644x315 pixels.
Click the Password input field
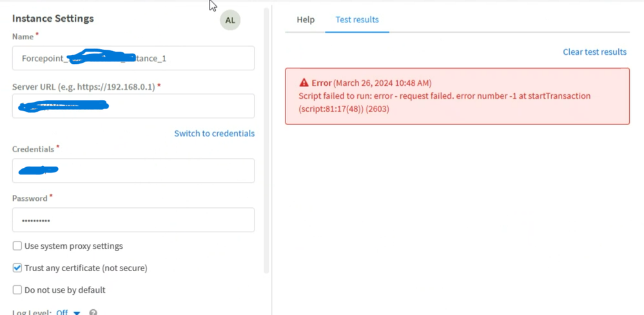[133, 219]
